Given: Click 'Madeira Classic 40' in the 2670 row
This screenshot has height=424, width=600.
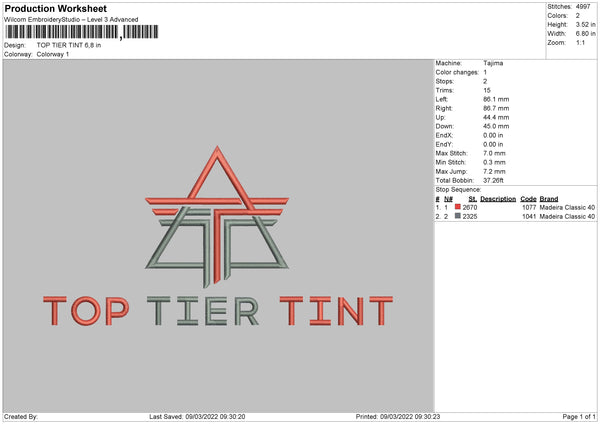Looking at the screenshot, I should pyautogui.click(x=567, y=207).
